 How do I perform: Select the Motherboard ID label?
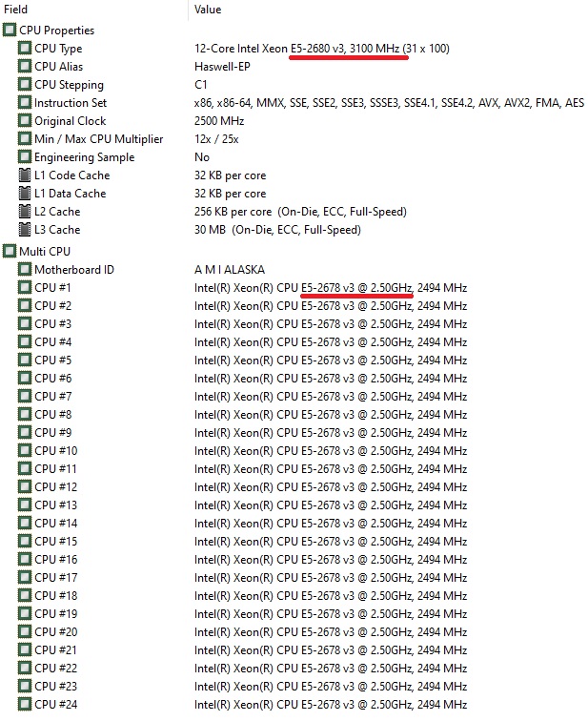(x=74, y=270)
